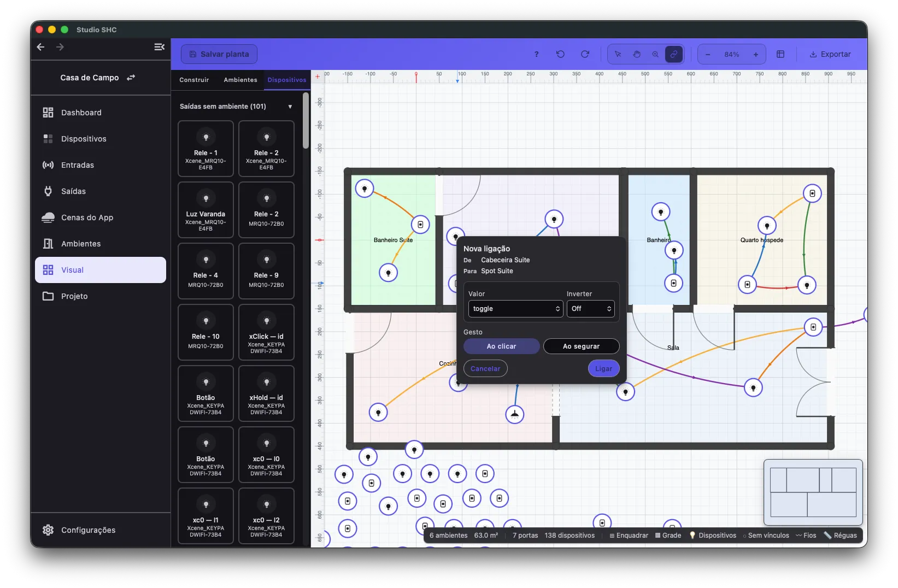Collapse the sidebar with the menu icon
The height and width of the screenshot is (588, 898).
159,47
